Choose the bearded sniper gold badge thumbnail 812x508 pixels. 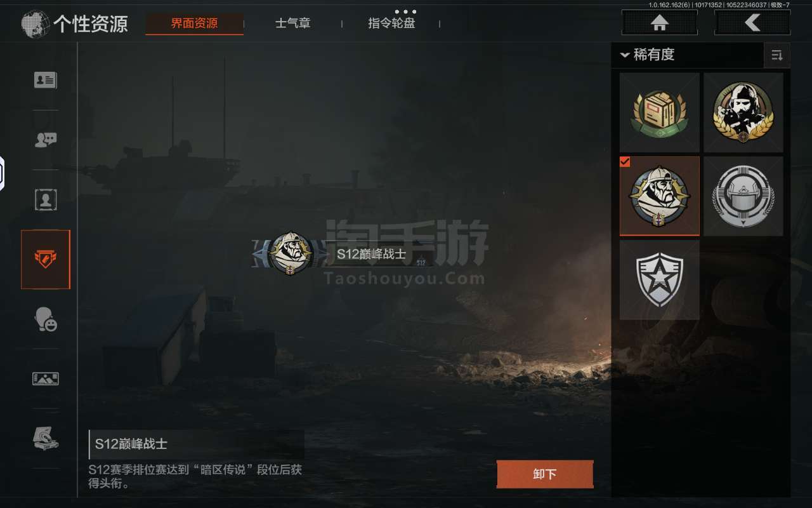click(743, 112)
